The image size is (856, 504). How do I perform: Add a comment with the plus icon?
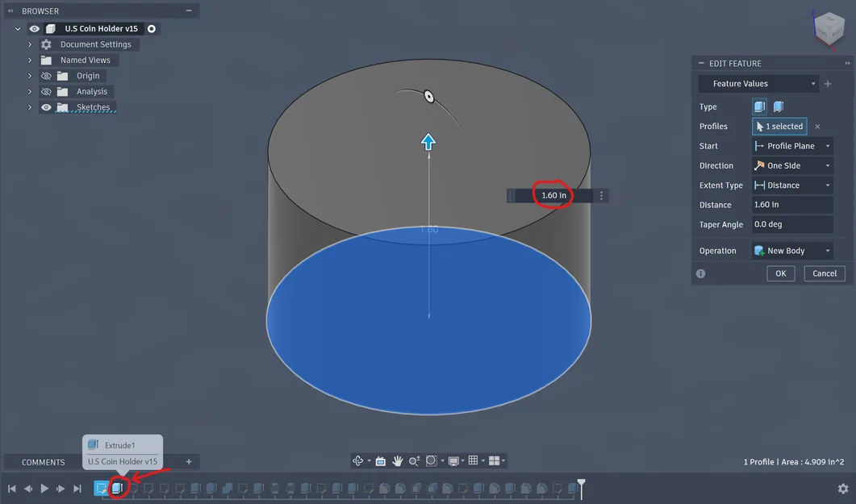coord(189,461)
